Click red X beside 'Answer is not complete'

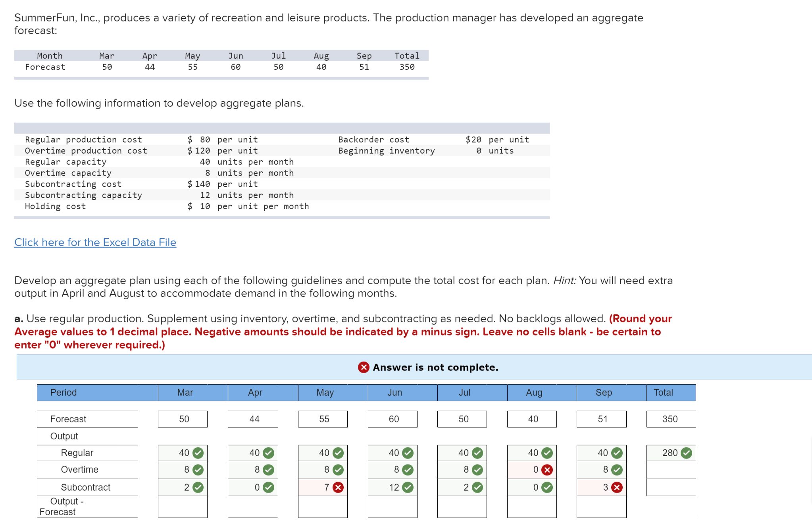click(363, 367)
